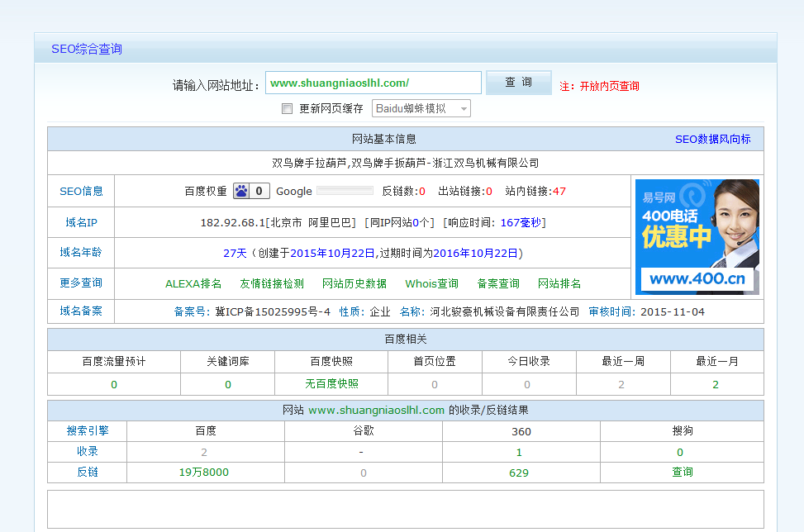Screen dimensions: 804x532
Task: Click the 27天 domain age value
Action: pos(235,253)
